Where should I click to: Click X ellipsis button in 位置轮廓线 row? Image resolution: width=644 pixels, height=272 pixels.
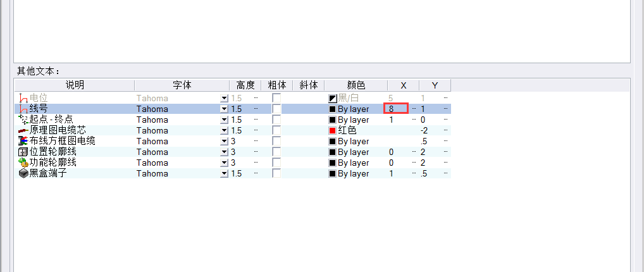[414, 152]
